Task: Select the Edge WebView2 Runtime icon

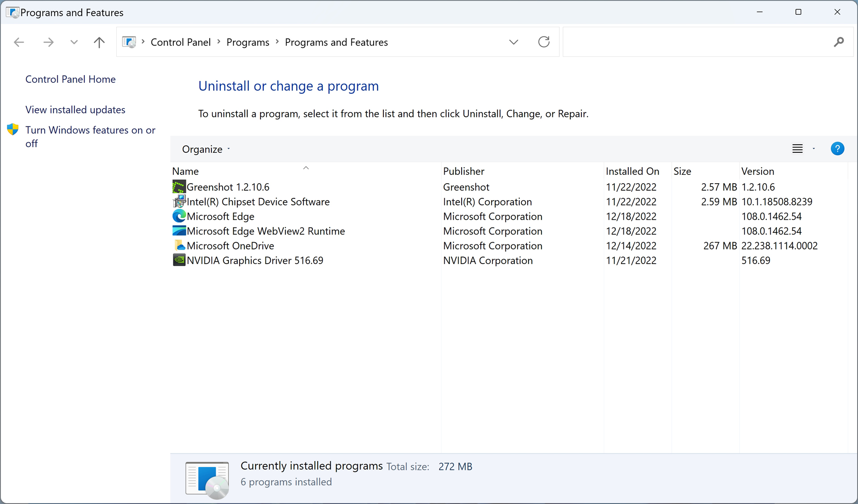Action: coord(179,231)
